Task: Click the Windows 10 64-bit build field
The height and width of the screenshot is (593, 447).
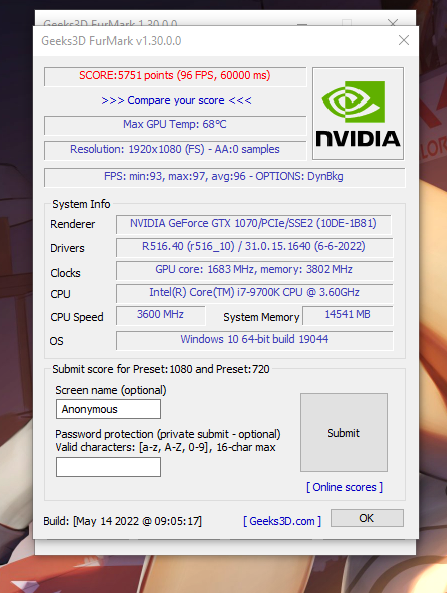Action: tap(254, 340)
